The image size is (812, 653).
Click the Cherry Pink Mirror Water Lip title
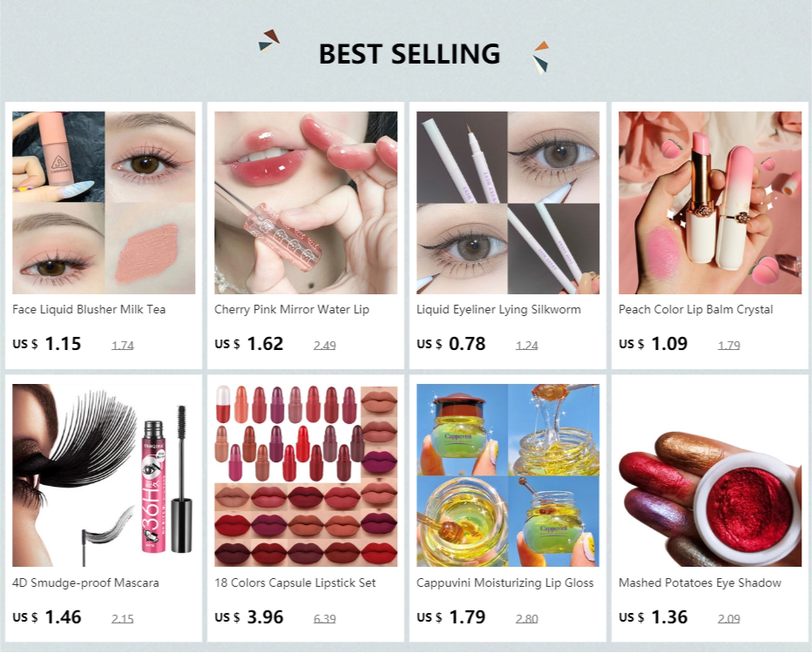click(x=292, y=309)
